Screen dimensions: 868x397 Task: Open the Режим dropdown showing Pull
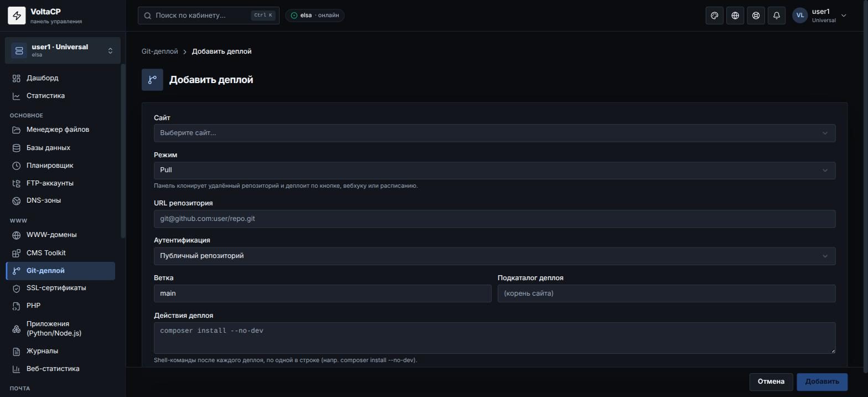(494, 170)
